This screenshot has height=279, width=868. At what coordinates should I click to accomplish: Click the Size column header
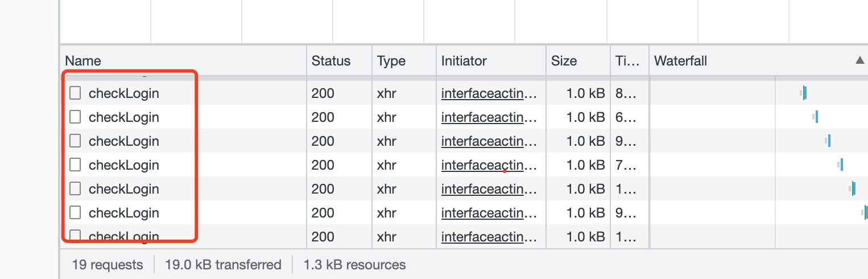(564, 61)
